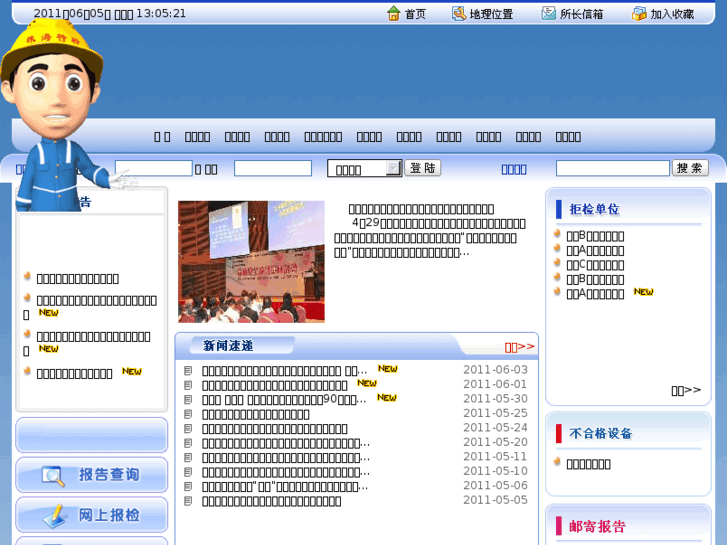Click the magnifier icon on 报告查询
This screenshot has width=727, height=545.
pos(52,475)
